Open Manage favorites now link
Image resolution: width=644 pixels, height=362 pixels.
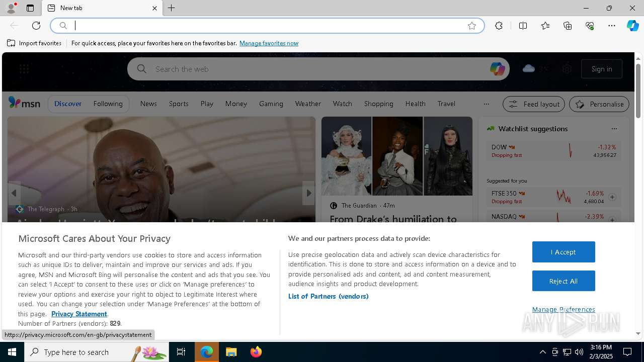tap(269, 43)
